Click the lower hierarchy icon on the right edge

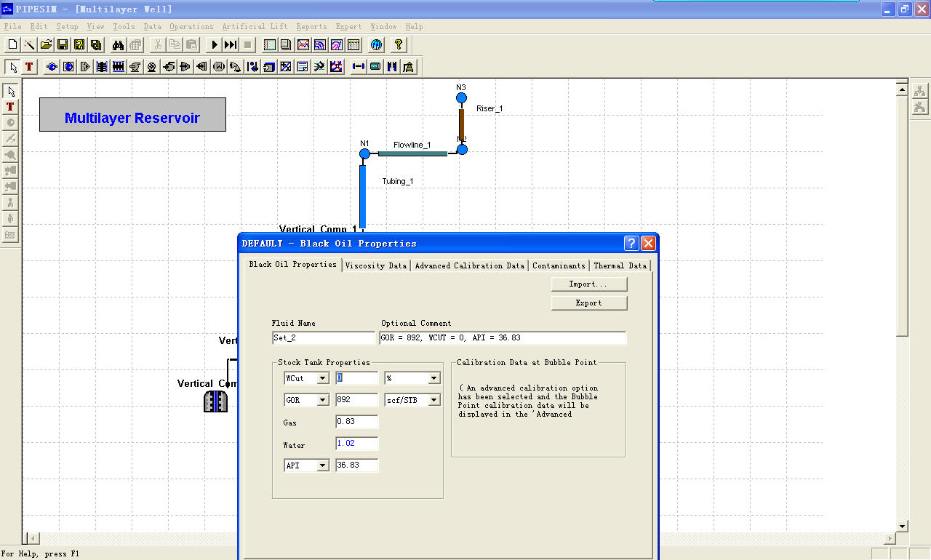[920, 107]
